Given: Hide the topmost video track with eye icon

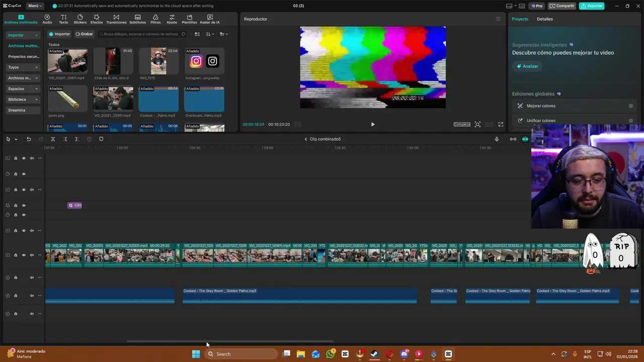Looking at the screenshot, I should point(24,158).
